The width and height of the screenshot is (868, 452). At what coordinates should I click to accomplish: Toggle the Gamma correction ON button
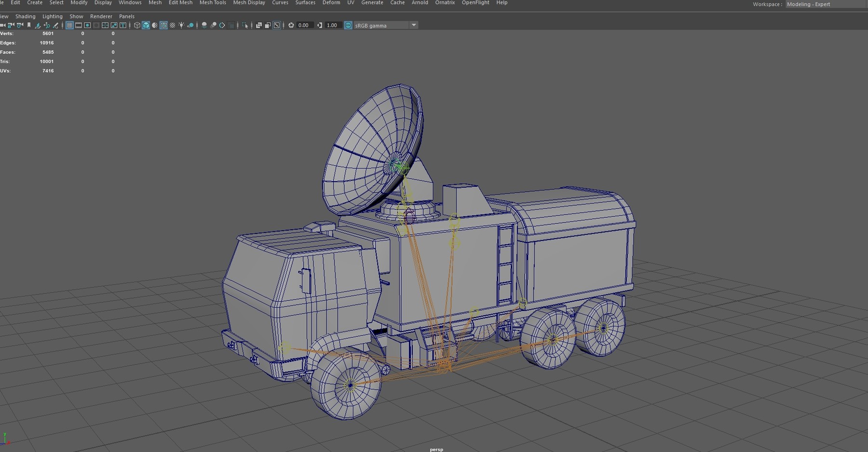tap(348, 25)
